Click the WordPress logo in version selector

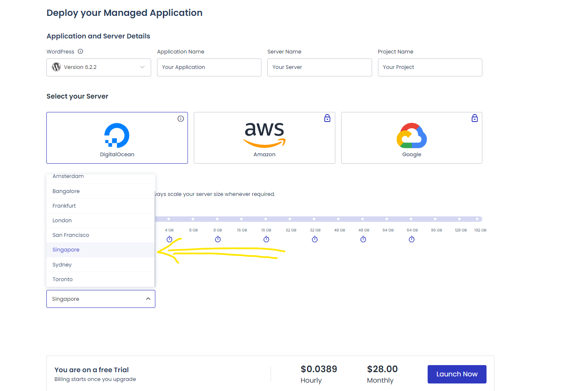[x=56, y=67]
